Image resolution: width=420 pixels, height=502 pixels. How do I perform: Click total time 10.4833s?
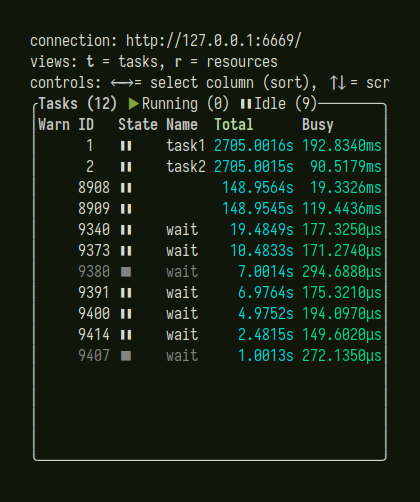tap(262, 251)
